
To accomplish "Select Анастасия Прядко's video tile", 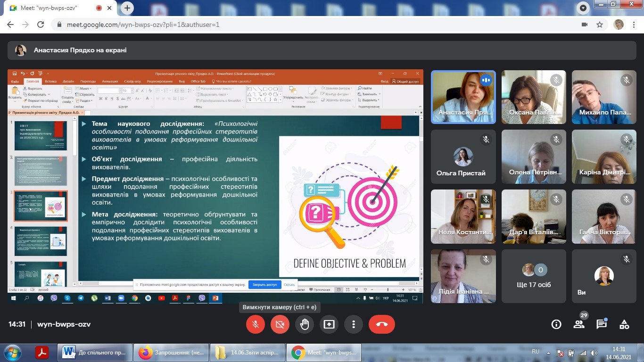I will pos(463,97).
